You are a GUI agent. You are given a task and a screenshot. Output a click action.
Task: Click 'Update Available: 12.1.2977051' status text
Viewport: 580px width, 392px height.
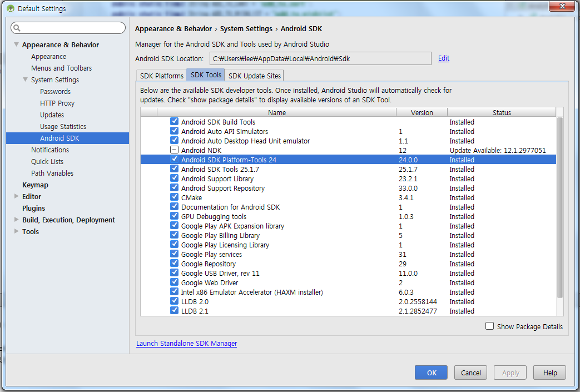coord(498,150)
